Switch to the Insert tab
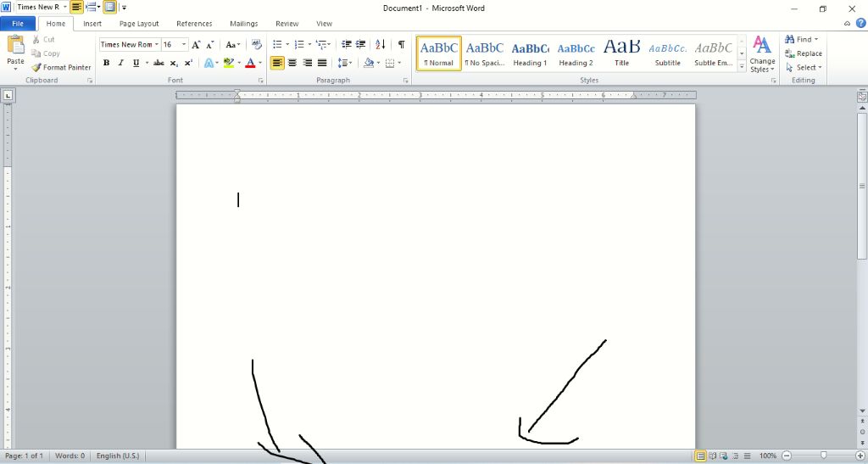Viewport: 868px width, 464px height. 92,24
